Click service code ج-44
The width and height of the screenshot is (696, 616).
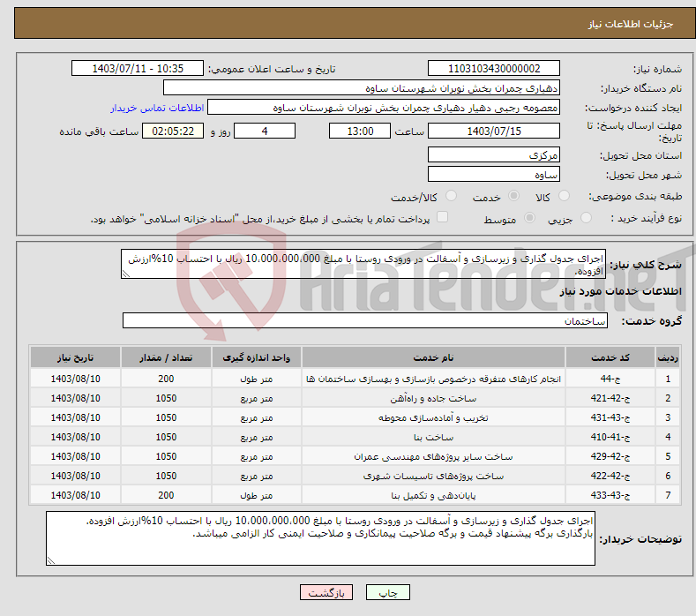(x=610, y=379)
